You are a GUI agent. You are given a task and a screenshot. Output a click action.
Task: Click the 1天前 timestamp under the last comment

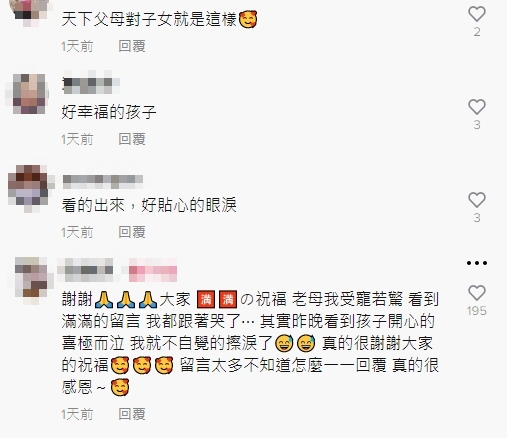[77, 414]
